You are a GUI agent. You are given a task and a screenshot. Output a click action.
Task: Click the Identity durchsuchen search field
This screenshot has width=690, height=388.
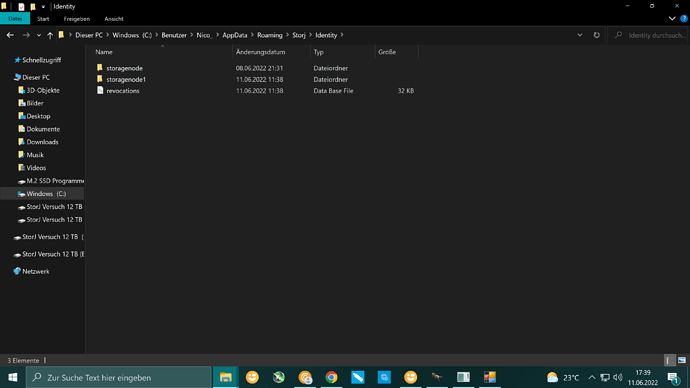pyautogui.click(x=648, y=35)
